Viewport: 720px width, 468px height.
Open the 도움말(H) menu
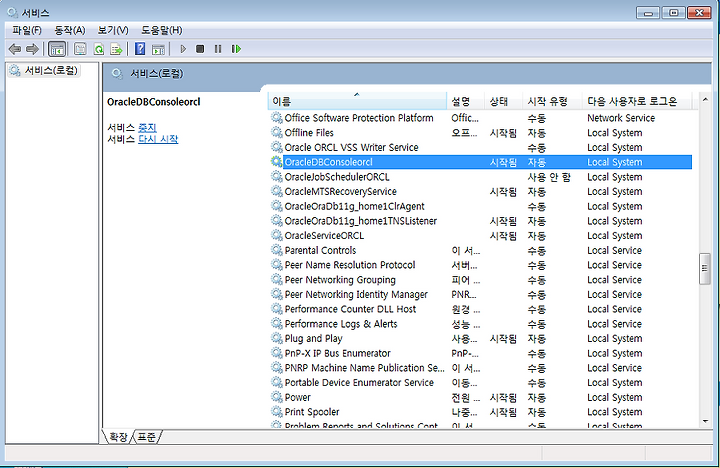pos(162,30)
